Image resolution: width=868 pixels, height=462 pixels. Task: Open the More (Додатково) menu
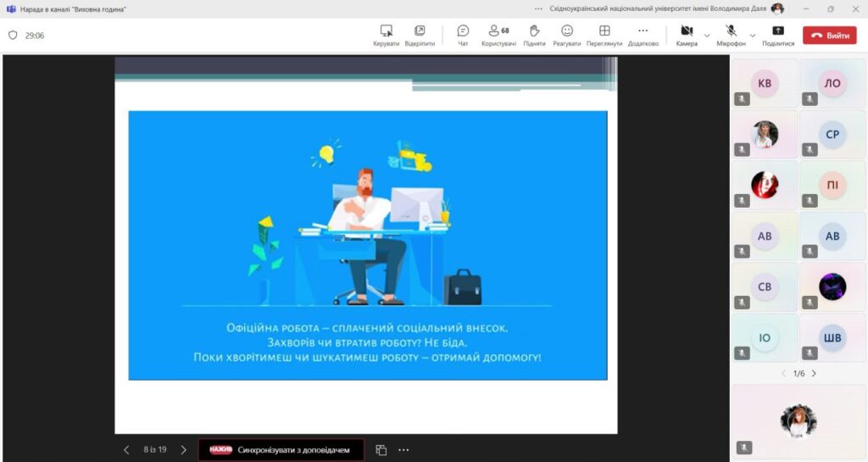(643, 31)
